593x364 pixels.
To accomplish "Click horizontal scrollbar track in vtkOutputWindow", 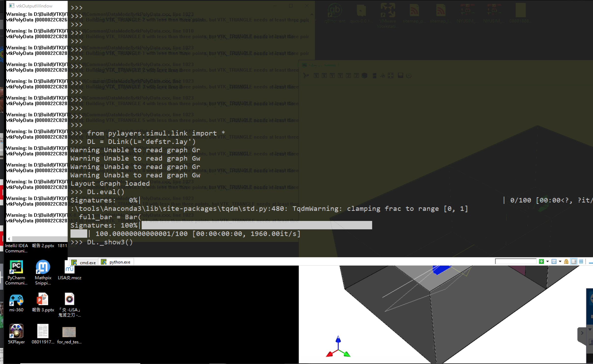I will (x=40, y=239).
